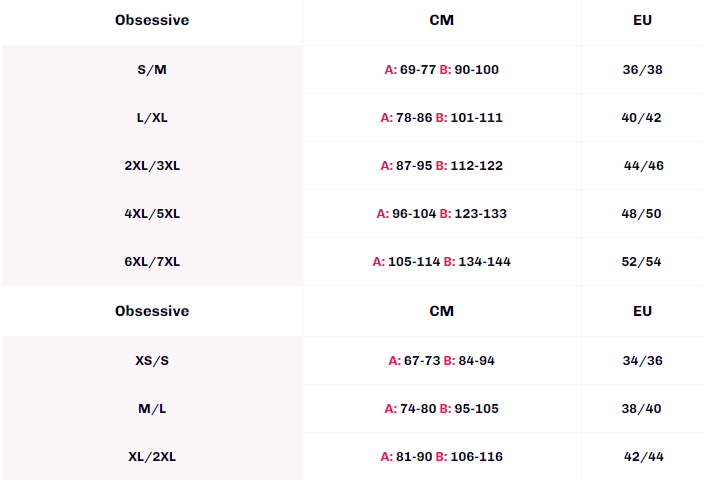Select the EU size 34/36 cell
The height and width of the screenshot is (483, 715).
click(x=642, y=361)
